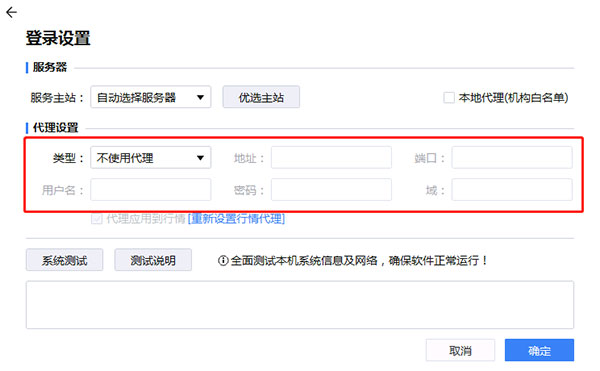The image size is (600, 371).
Task: Click the 优选主站 button
Action: (x=261, y=97)
